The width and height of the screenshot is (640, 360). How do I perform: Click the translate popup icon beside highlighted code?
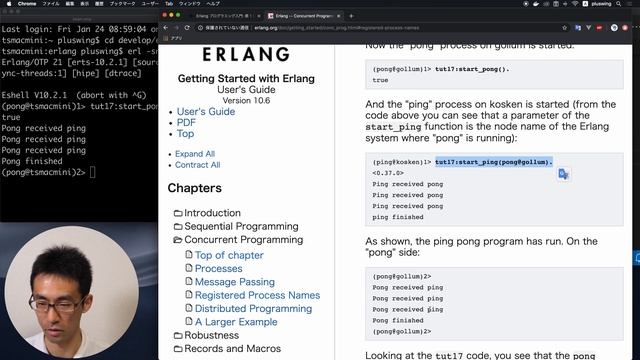[x=563, y=174]
